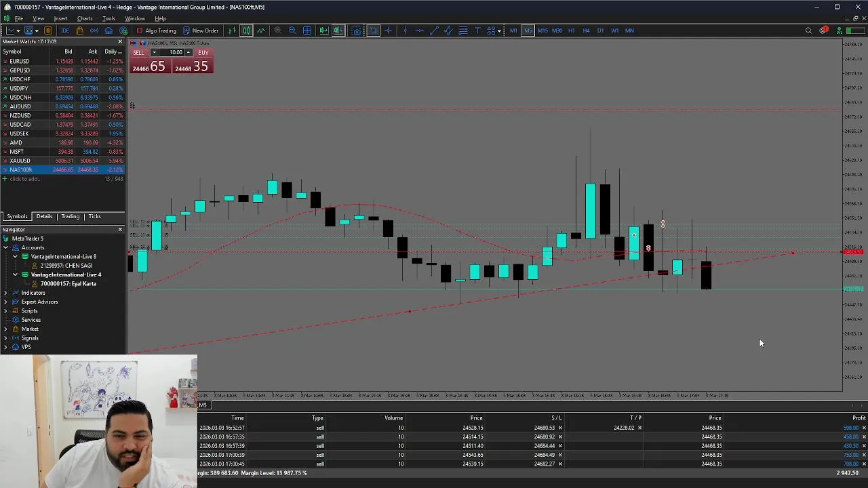This screenshot has width=868, height=488.
Task: Select H4 timeframe
Action: 586,30
